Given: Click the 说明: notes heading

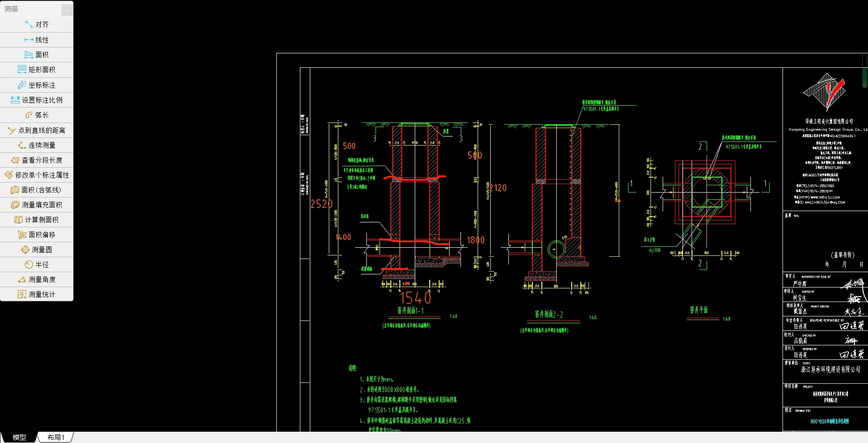Looking at the screenshot, I should (352, 368).
